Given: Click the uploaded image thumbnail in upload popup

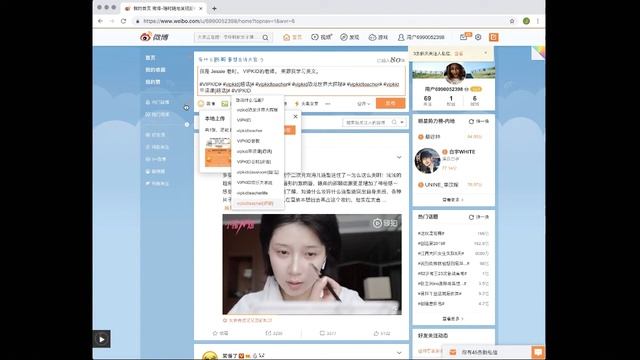Looking at the screenshot, I should click(x=218, y=152).
